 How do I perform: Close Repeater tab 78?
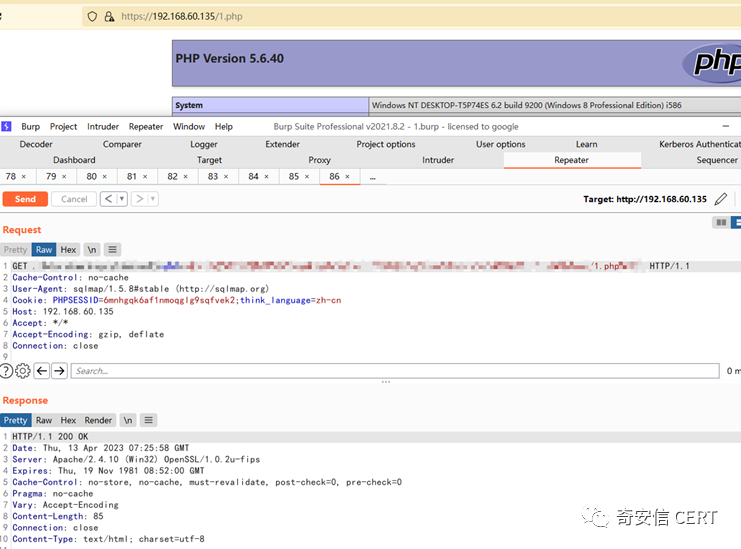(24, 177)
